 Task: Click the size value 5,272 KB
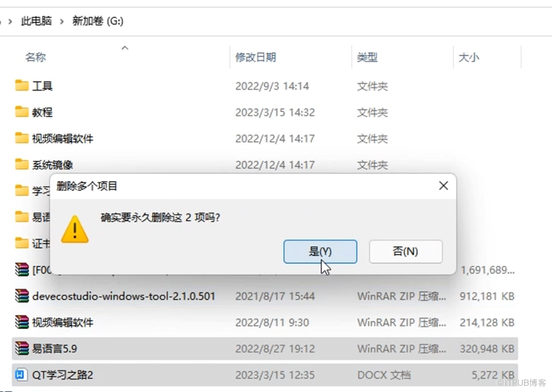[x=493, y=375]
